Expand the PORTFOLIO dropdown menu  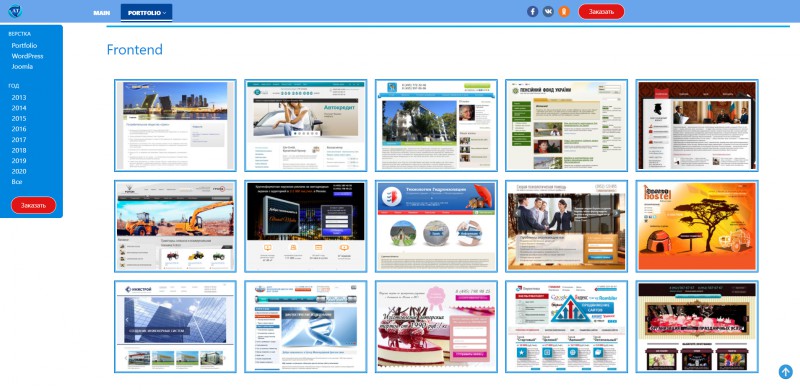pos(146,13)
